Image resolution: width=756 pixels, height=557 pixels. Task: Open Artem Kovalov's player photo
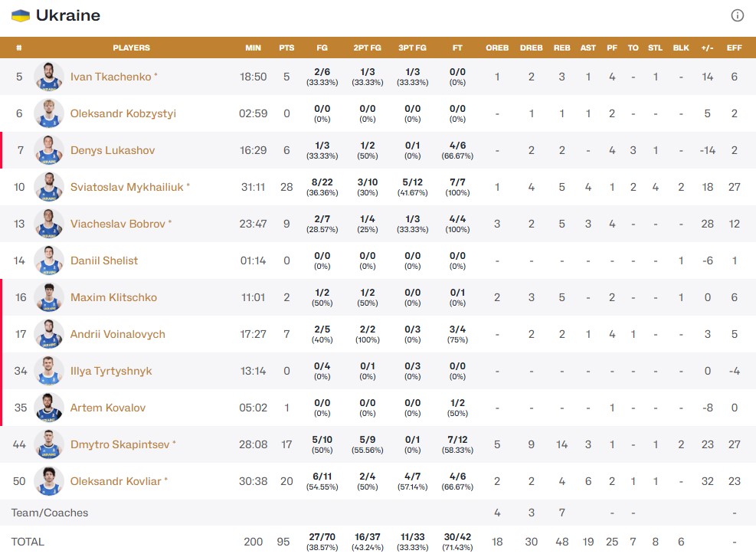click(x=49, y=408)
